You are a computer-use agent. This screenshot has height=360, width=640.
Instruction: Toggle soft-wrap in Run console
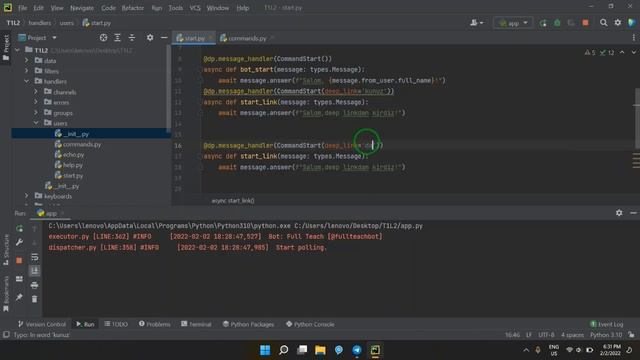(35, 257)
